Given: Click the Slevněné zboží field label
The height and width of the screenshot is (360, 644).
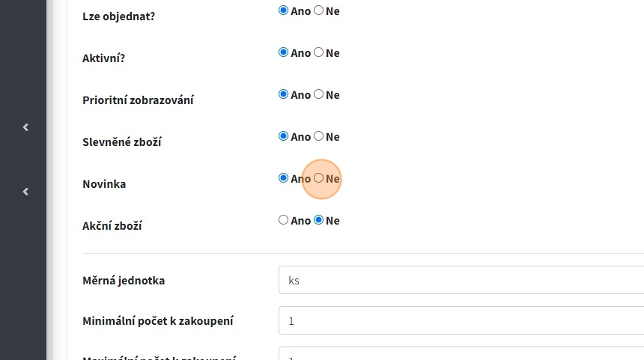Looking at the screenshot, I should pos(122,142).
